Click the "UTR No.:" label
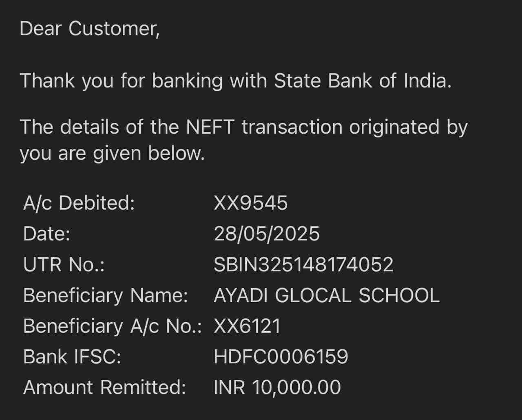The image size is (522, 420). click(x=64, y=264)
